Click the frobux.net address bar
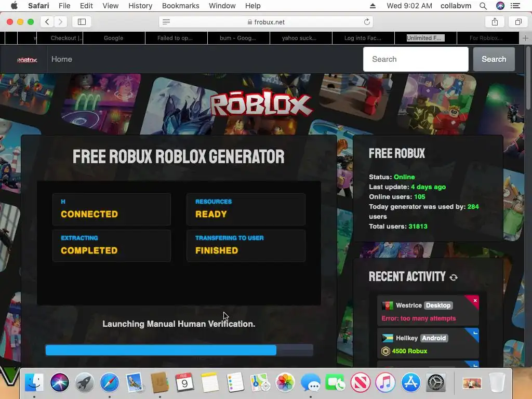 [266, 22]
